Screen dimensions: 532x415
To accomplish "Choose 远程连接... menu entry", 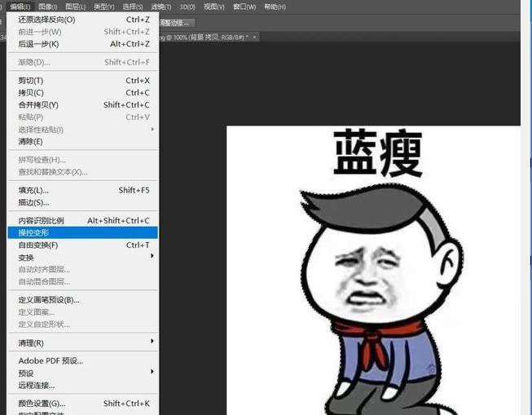I will click(83, 386).
